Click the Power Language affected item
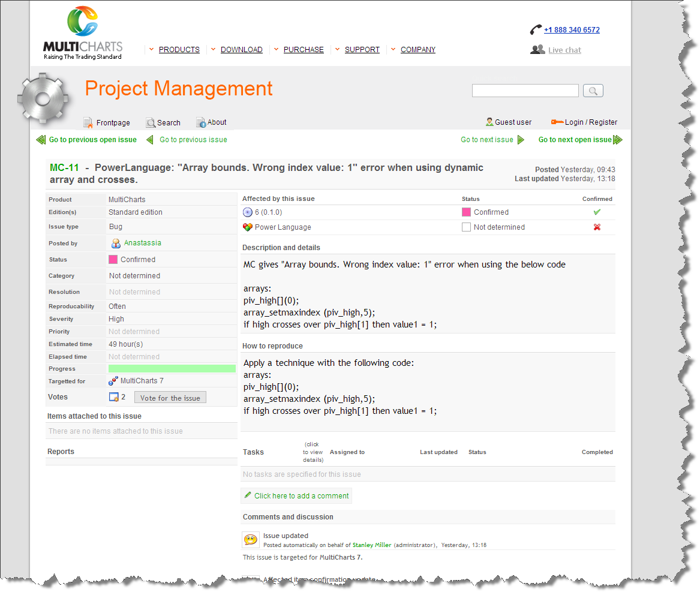This screenshot has width=700, height=592. tap(283, 227)
